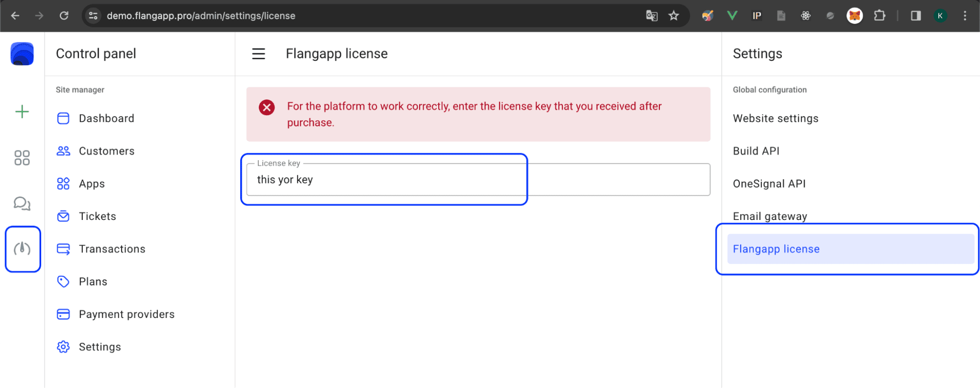980x388 pixels.
Task: Open the browser extensions puzzle icon
Action: click(879, 16)
